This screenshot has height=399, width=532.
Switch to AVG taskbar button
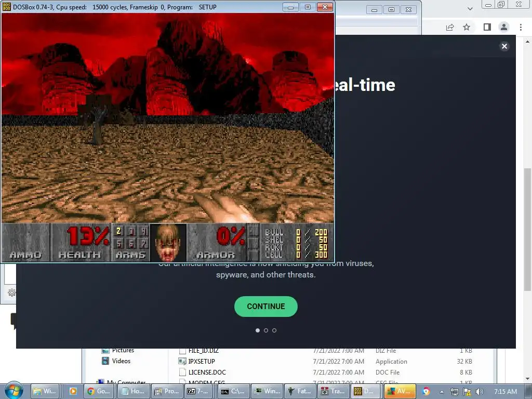(400, 391)
